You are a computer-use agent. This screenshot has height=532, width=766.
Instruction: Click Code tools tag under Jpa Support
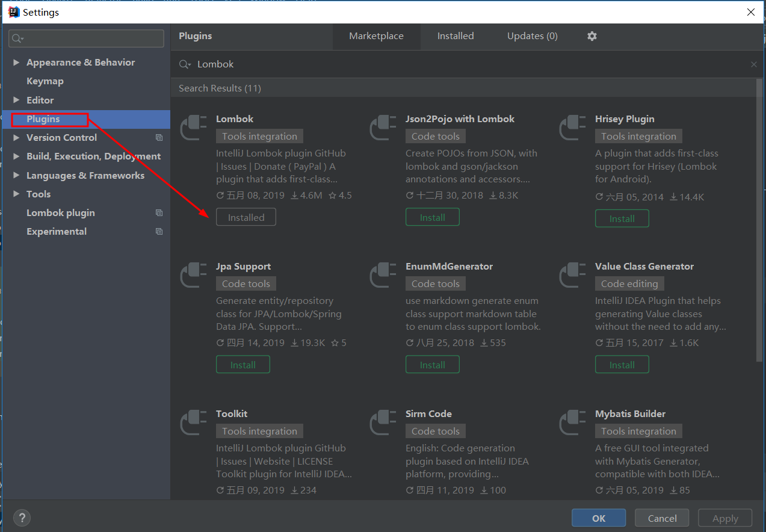(x=246, y=284)
